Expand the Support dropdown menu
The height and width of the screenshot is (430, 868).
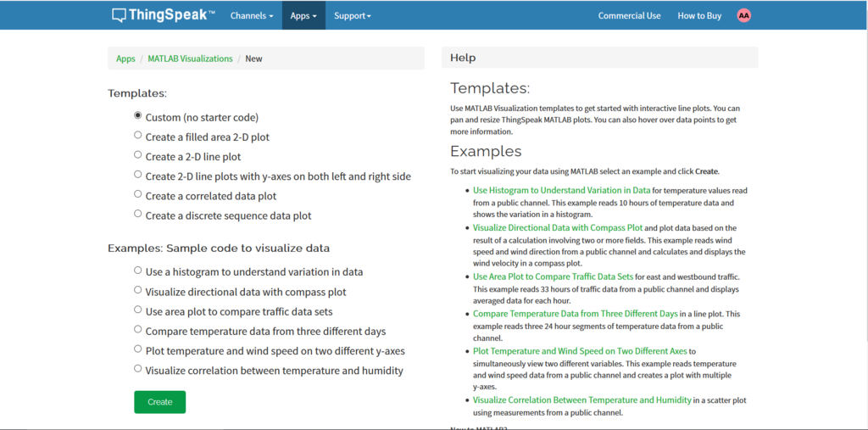(352, 15)
